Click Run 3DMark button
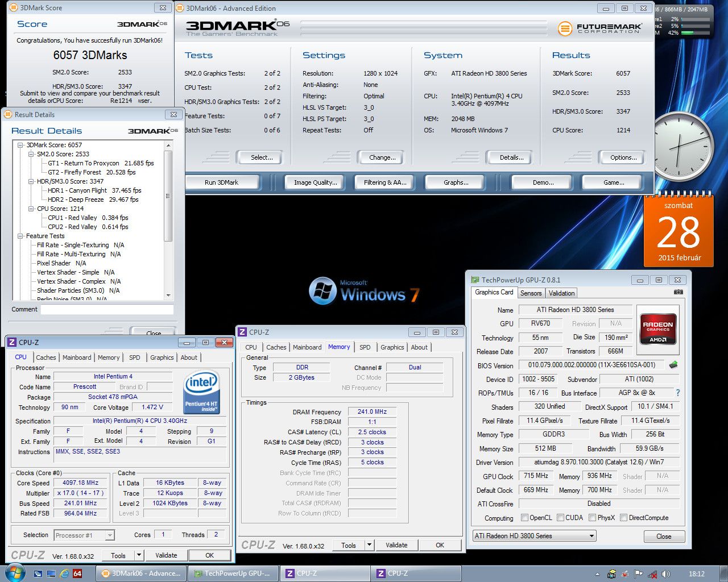 [222, 182]
